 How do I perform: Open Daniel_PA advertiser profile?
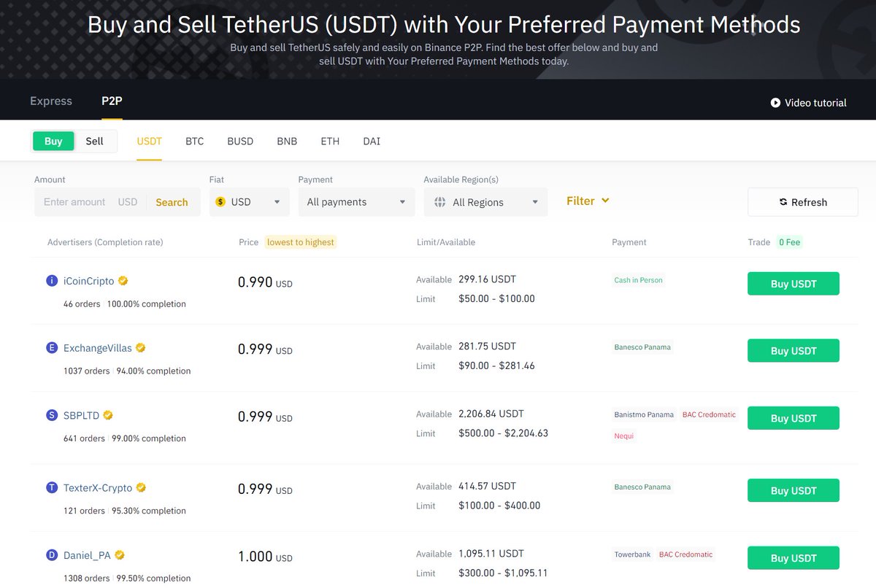[87, 555]
